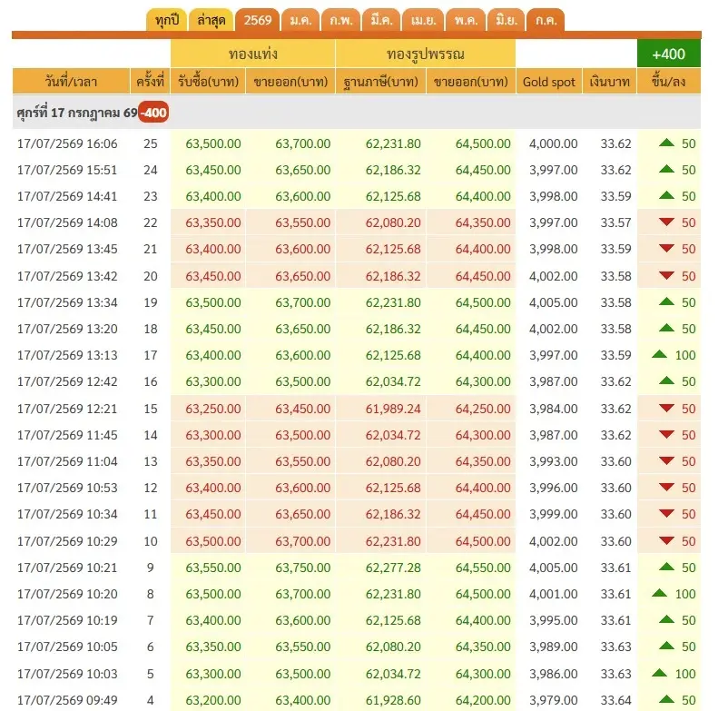728x711 pixels.
Task: Click the ทองรูปพรรณ group header
Action: click(426, 54)
